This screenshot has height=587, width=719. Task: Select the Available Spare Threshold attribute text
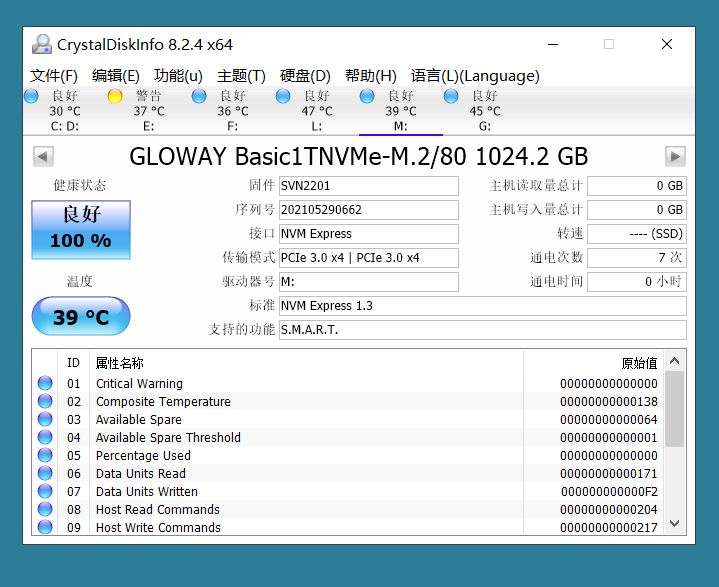click(168, 437)
